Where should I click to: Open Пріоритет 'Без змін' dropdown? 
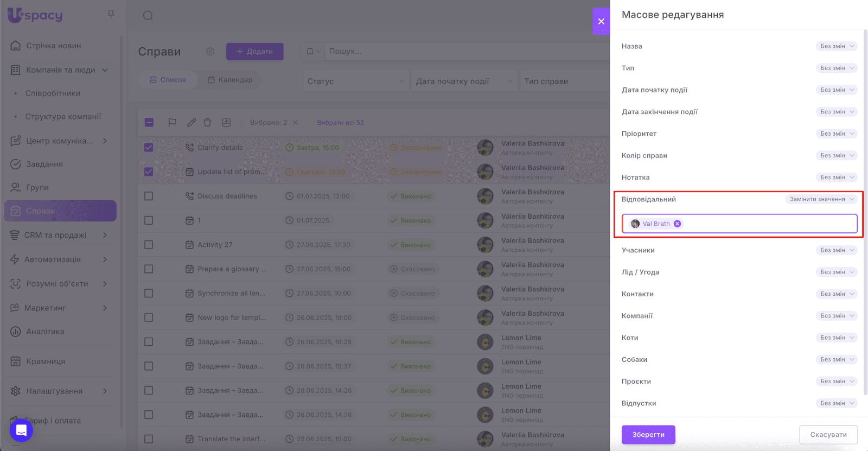pos(836,134)
